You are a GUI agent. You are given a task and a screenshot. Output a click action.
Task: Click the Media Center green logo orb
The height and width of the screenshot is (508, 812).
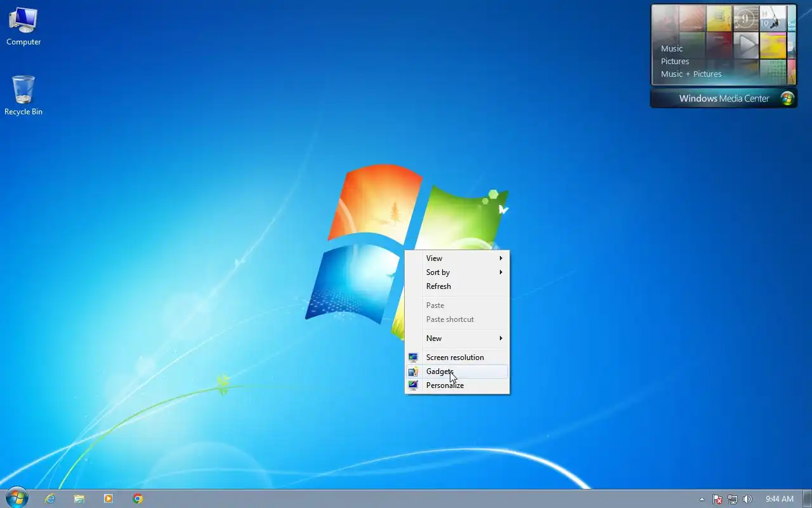point(787,98)
